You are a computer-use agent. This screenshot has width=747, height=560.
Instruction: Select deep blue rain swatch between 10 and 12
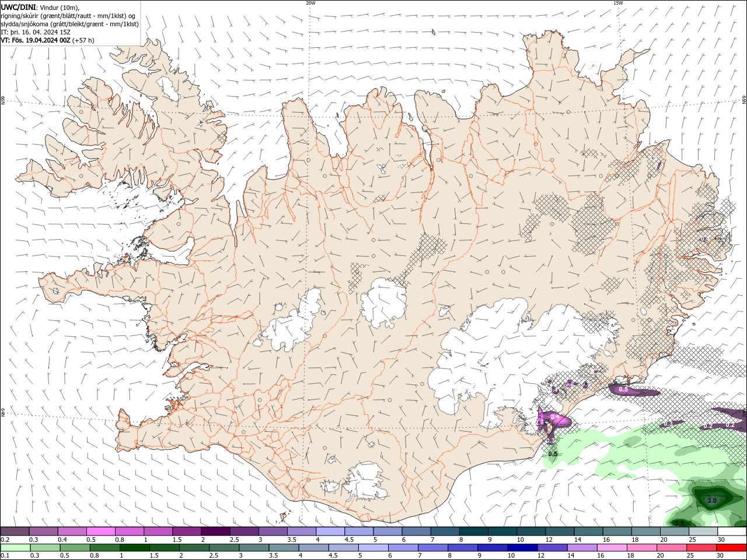pos(522,548)
